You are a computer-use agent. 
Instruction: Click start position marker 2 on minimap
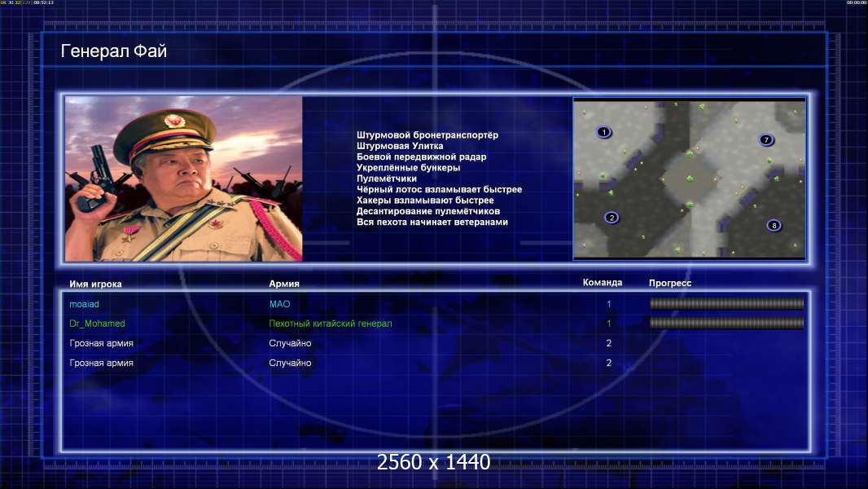(x=612, y=217)
